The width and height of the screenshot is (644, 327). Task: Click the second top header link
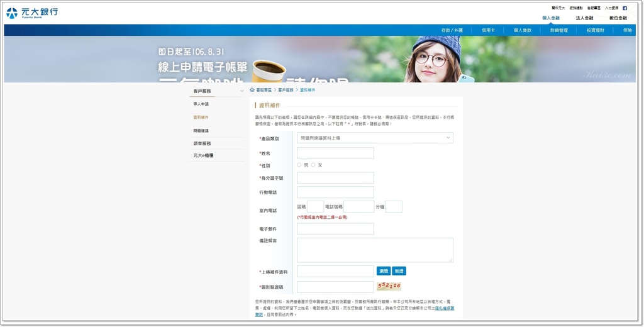click(x=576, y=8)
